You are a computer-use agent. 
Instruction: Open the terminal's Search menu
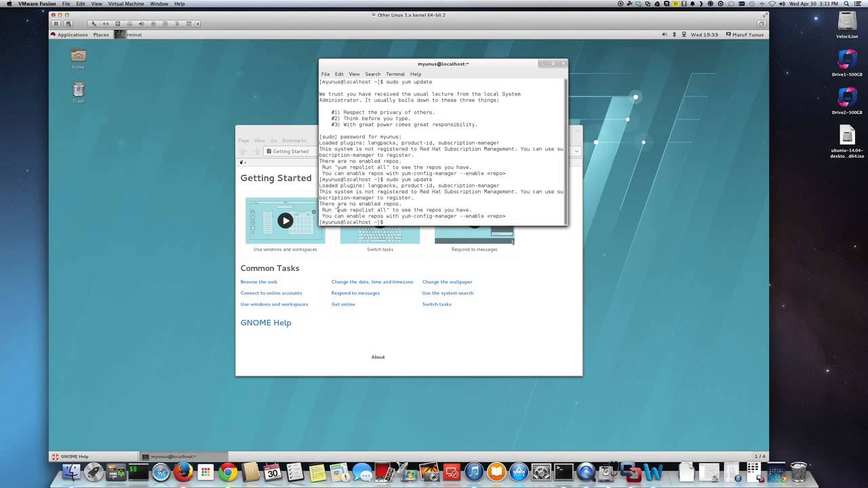pyautogui.click(x=373, y=74)
